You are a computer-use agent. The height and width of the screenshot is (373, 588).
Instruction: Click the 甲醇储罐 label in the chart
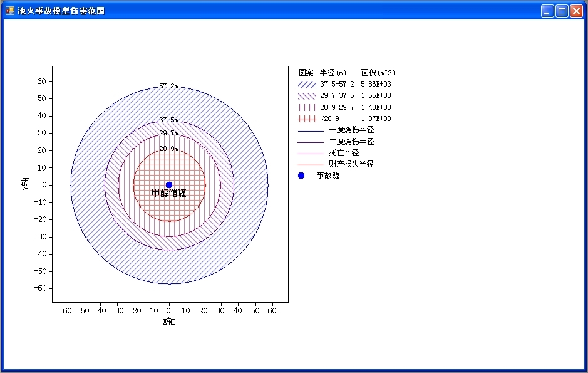coord(168,193)
